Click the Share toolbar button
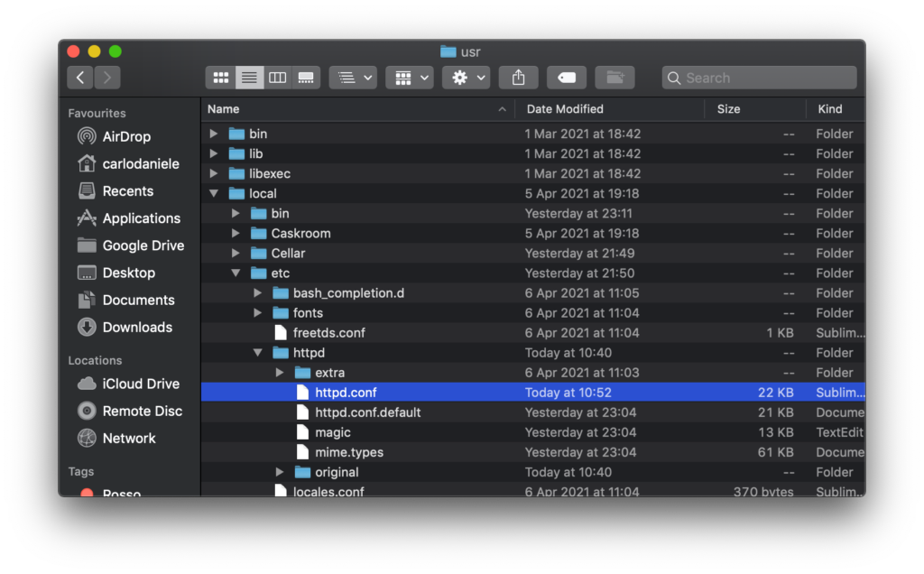The height and width of the screenshot is (574, 924). [x=519, y=78]
